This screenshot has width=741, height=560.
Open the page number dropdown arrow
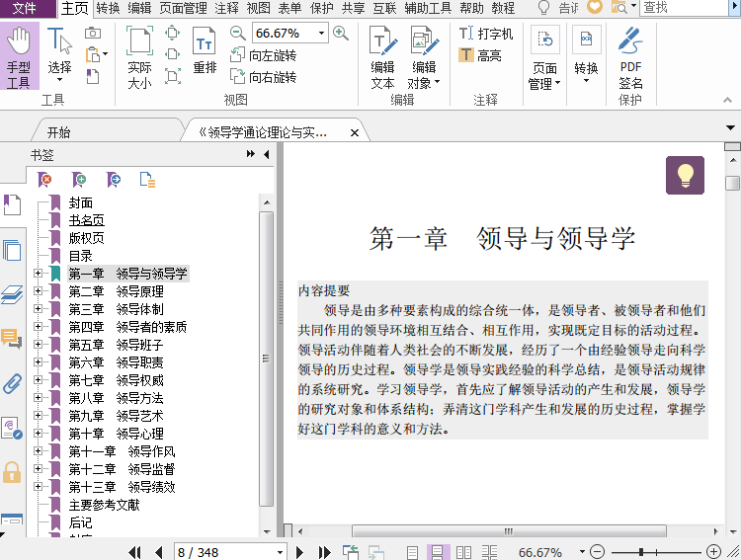tap(280, 552)
